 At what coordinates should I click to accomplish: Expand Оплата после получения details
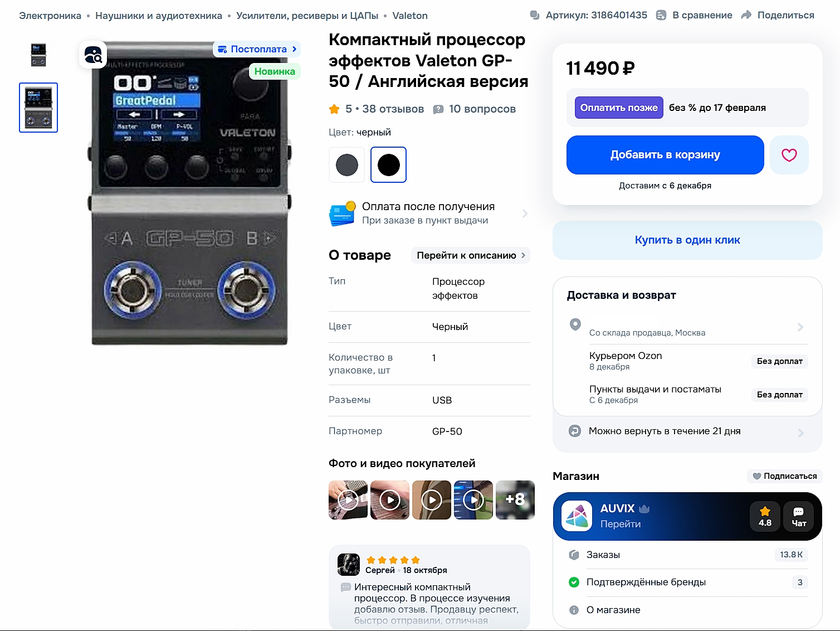pyautogui.click(x=428, y=213)
